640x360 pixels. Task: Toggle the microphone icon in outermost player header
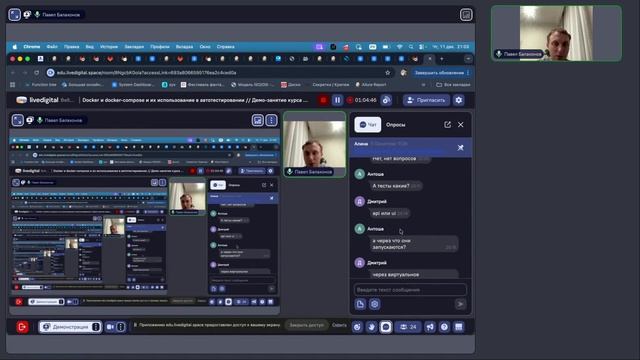[37, 15]
